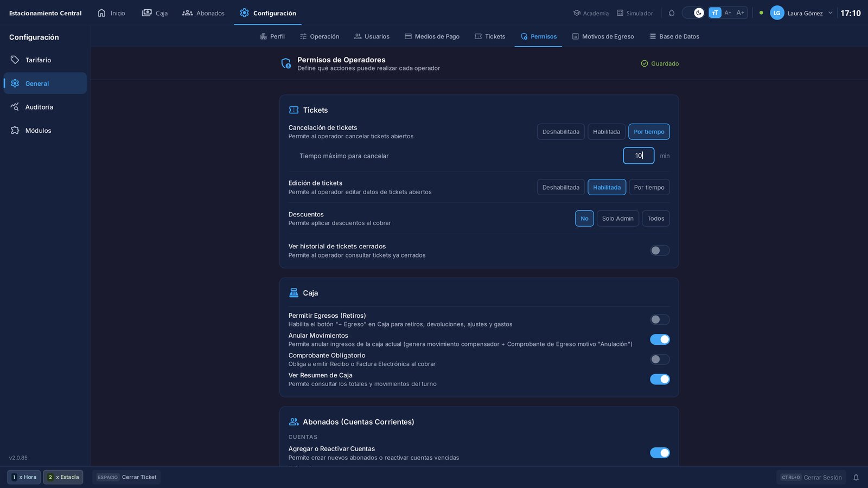Open Tarifario in the sidebar
The image size is (868, 488).
[45, 60]
